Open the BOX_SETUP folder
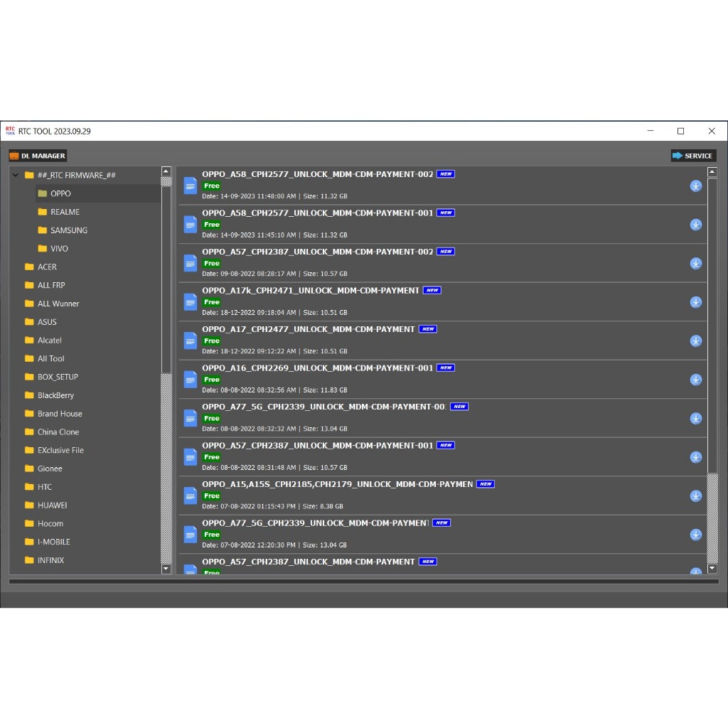Viewport: 728px width, 728px height. [x=58, y=377]
